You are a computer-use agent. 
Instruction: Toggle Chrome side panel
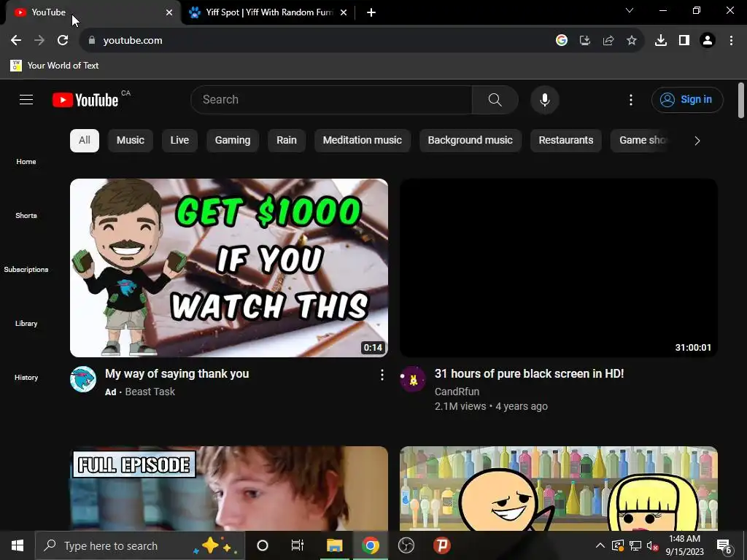[x=684, y=41]
